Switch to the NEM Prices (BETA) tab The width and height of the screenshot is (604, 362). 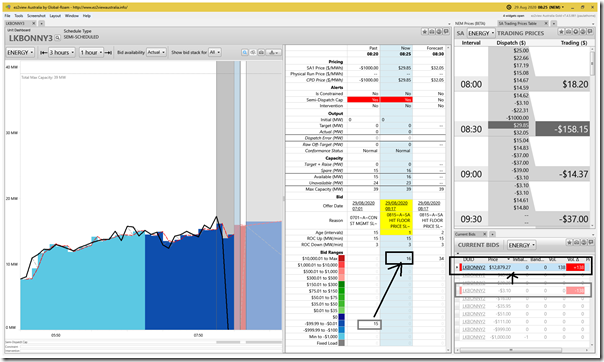click(x=470, y=23)
